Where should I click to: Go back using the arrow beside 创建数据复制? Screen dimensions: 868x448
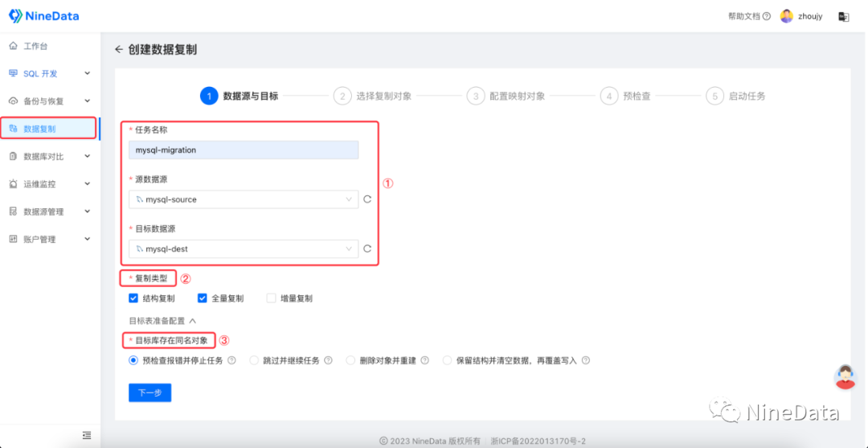118,49
